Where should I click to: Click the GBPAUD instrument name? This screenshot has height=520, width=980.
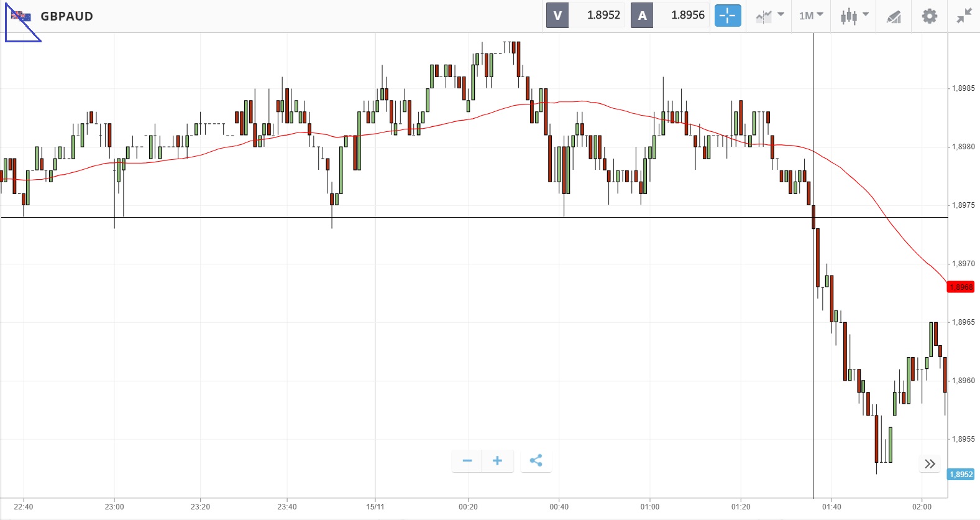coord(67,16)
